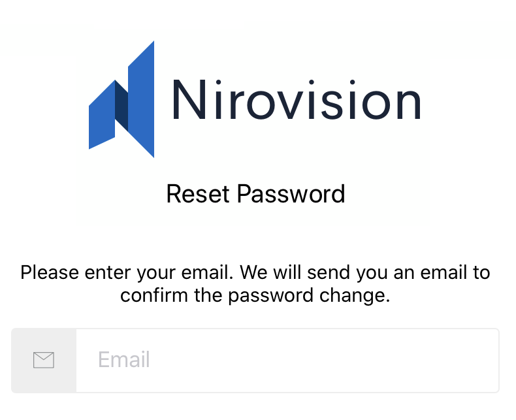Click the dark navy segment of logo
Screen dimensions: 516x420
click(x=121, y=106)
